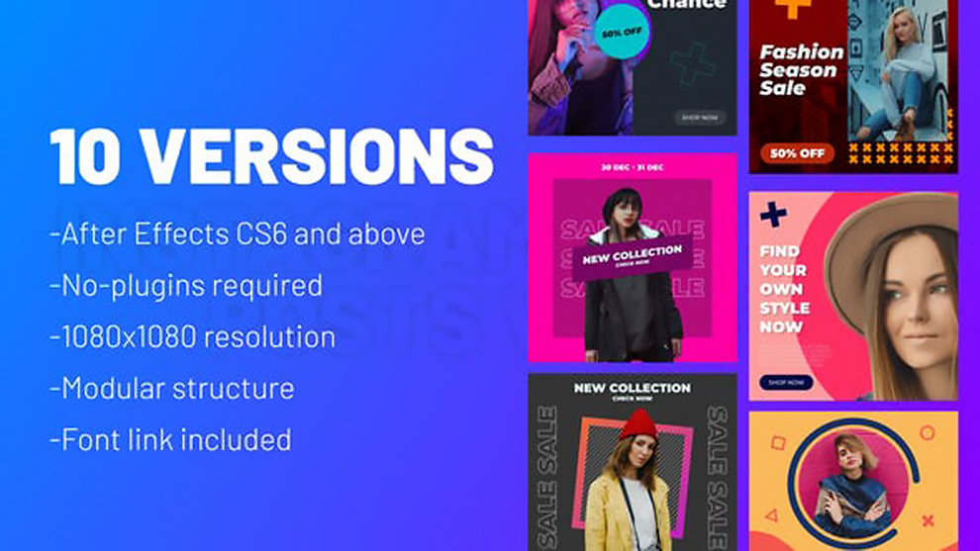Click the red X shape on orange post
Viewport: 980px width, 551px height.
(929, 519)
